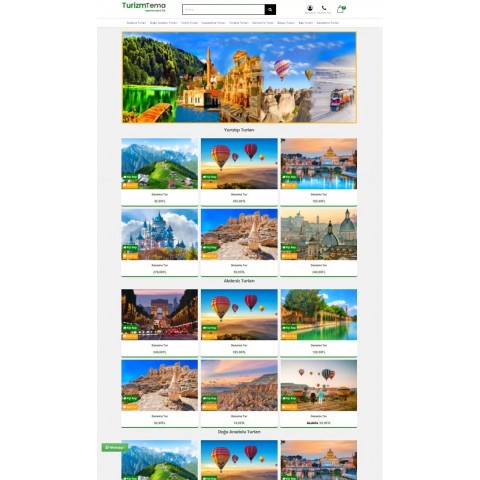Click the Yurtdışı Turları section heading
The image size is (480, 480).
239,130
